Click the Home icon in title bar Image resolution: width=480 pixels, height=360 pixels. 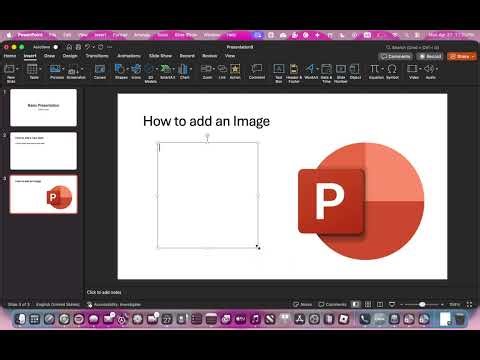click(x=69, y=47)
